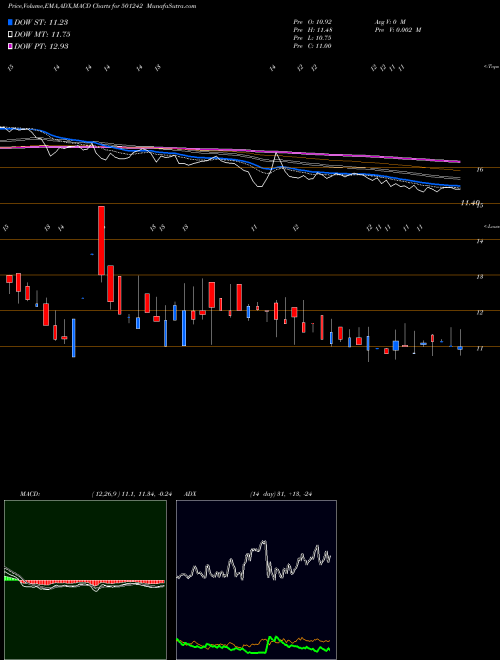Click the white DOW MT legend swatch

(x=11, y=35)
